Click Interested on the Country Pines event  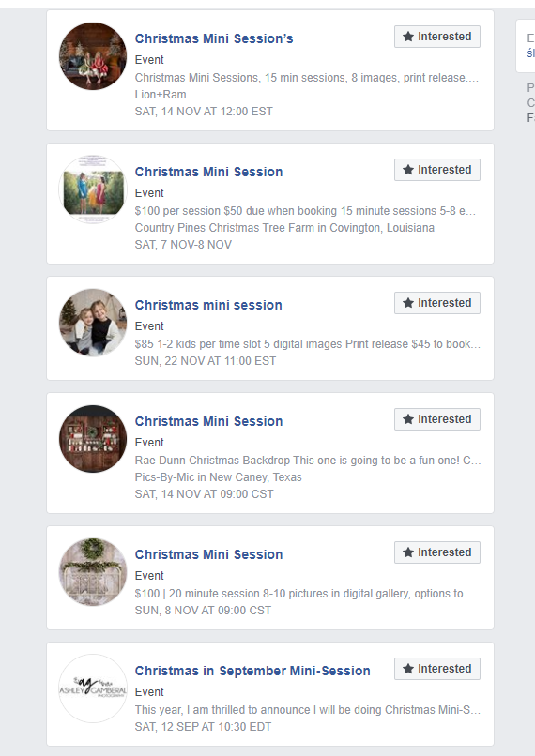(437, 170)
